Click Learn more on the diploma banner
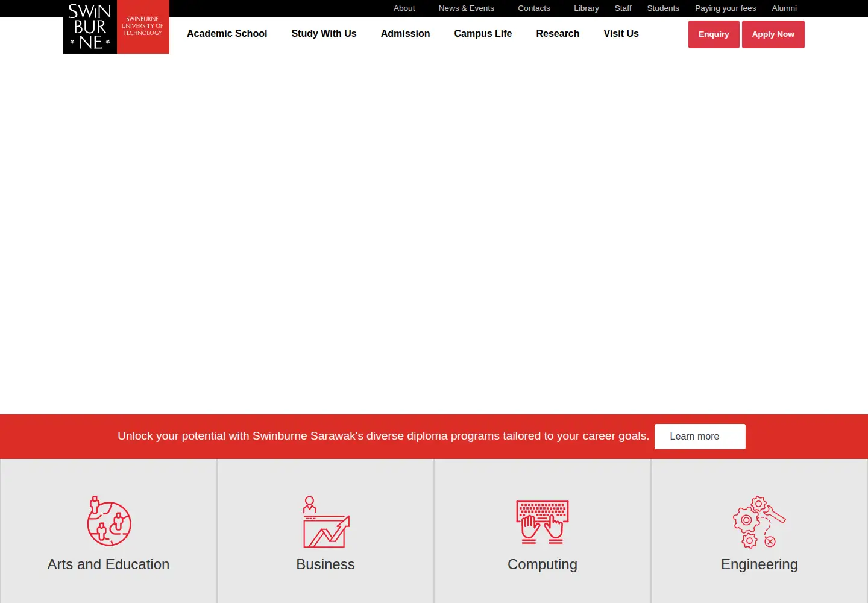Viewport: 868px width, 603px height. tap(700, 437)
